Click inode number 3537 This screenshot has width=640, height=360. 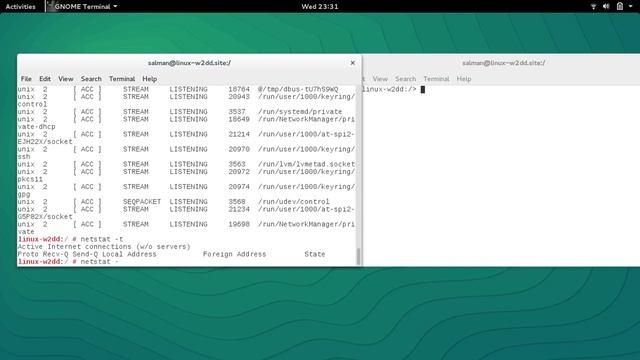[237, 112]
